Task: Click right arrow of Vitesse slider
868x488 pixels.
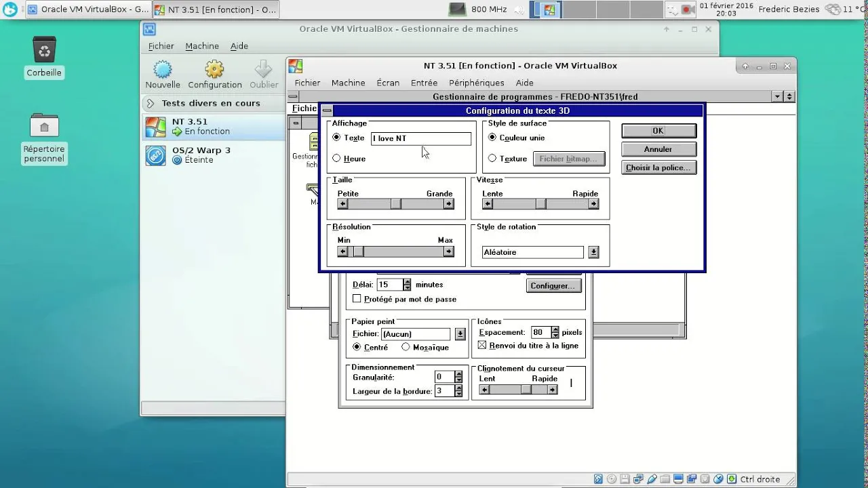Action: click(x=593, y=204)
